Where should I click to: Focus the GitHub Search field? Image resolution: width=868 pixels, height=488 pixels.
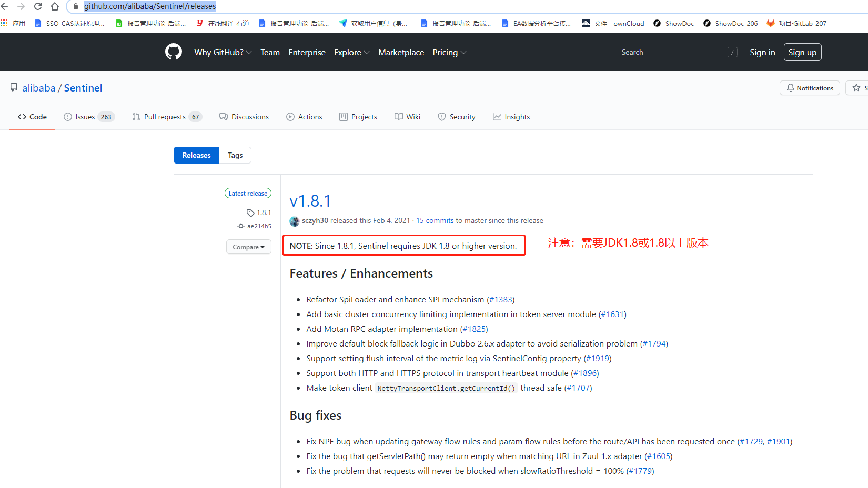679,52
